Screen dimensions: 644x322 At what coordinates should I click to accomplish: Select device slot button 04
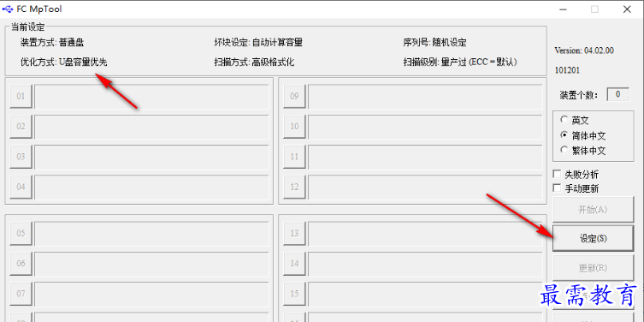pos(21,187)
